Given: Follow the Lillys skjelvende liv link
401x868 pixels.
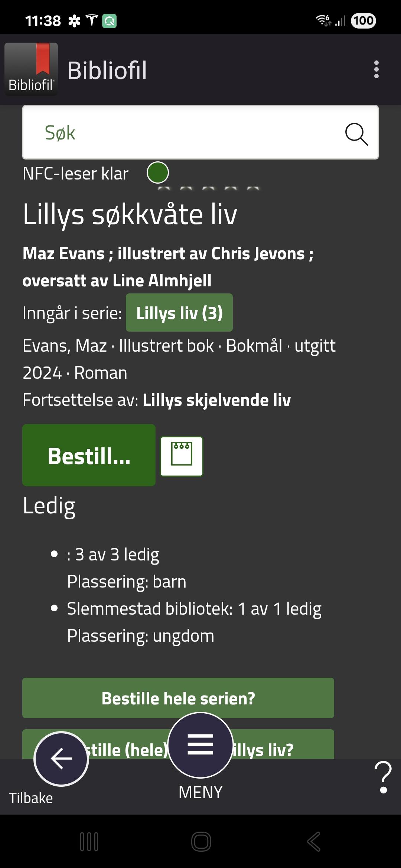Looking at the screenshot, I should click(217, 400).
